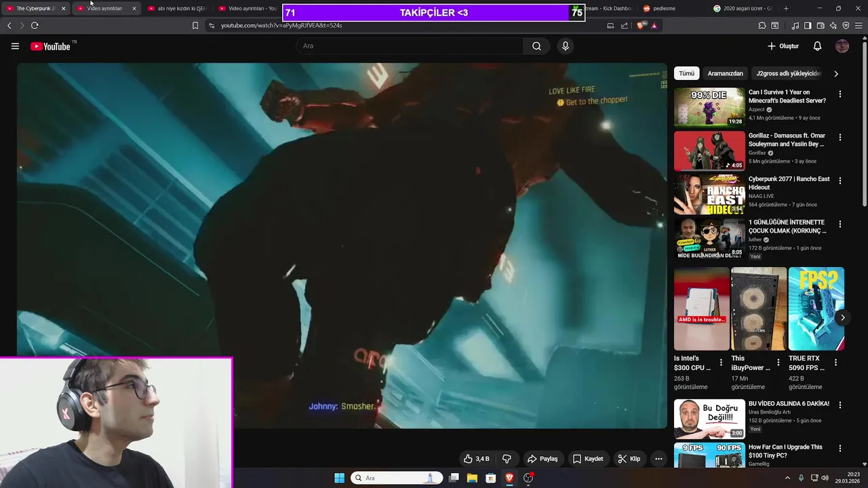Click the YouTube search magnifier button
Screen dimensions: 868x488
pyautogui.click(x=536, y=46)
